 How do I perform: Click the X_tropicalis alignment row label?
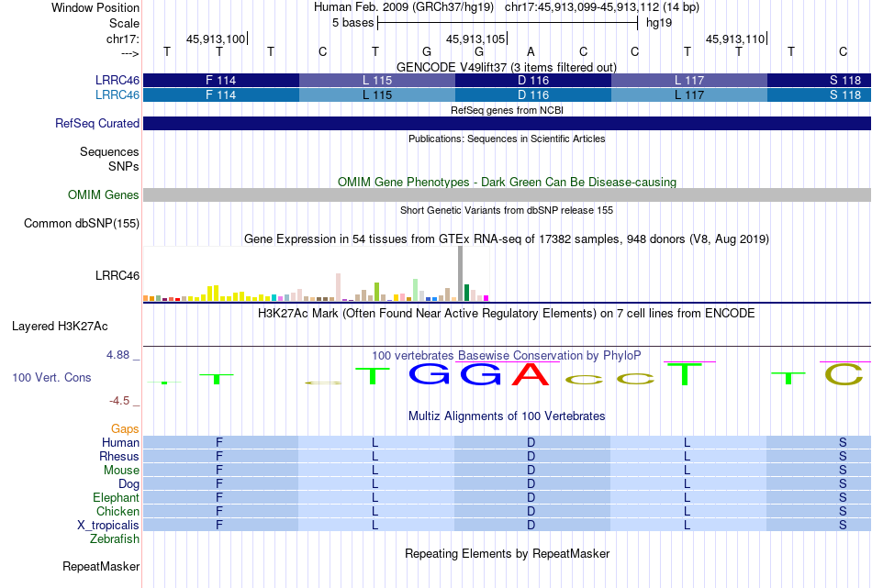[108, 526]
